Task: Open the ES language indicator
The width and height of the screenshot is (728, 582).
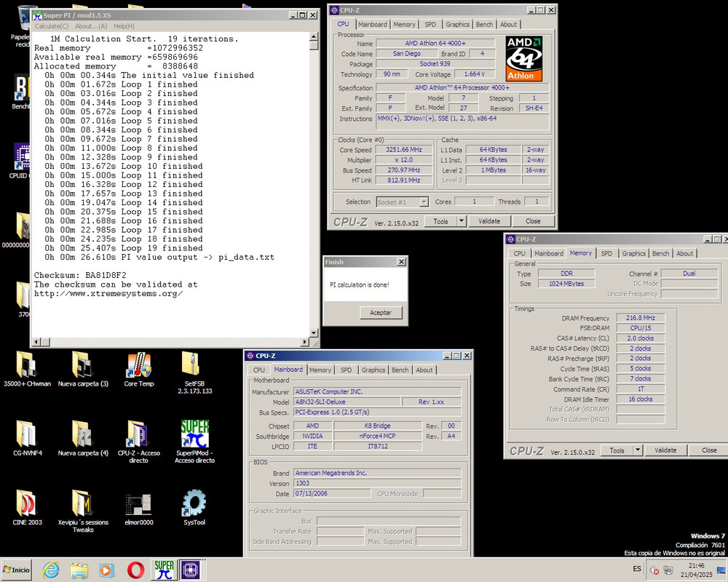Action: (637, 569)
